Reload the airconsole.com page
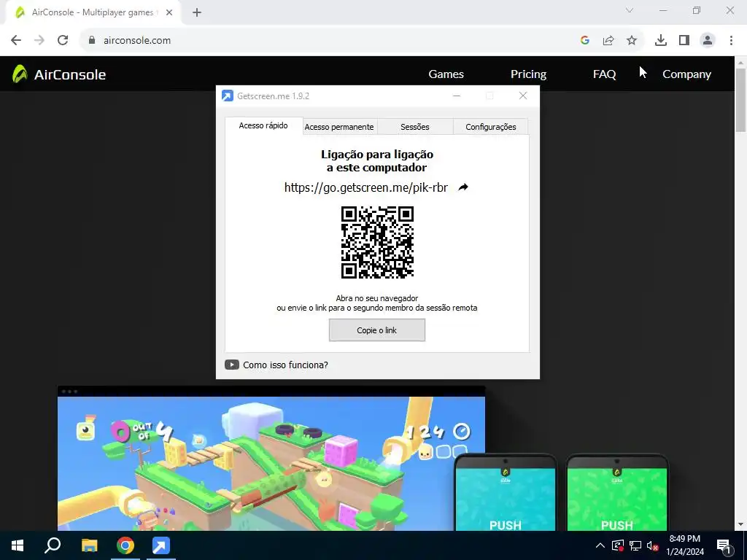The height and width of the screenshot is (560, 747). (x=63, y=41)
